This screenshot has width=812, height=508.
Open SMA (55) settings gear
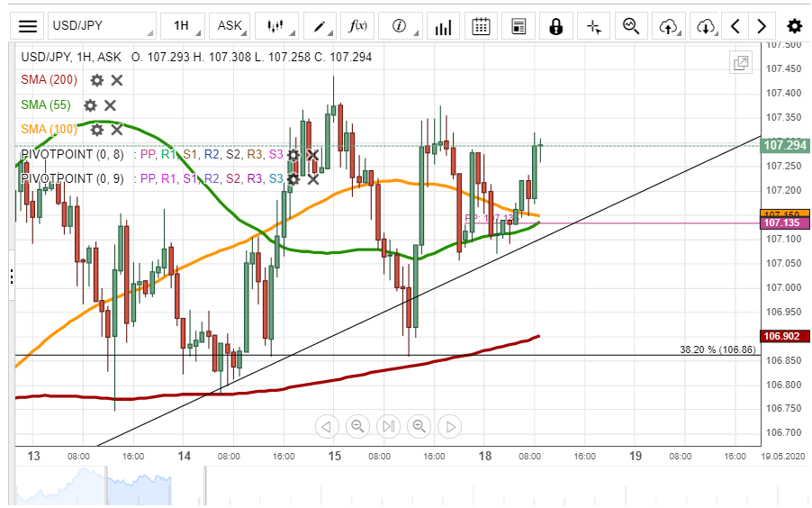(x=90, y=105)
